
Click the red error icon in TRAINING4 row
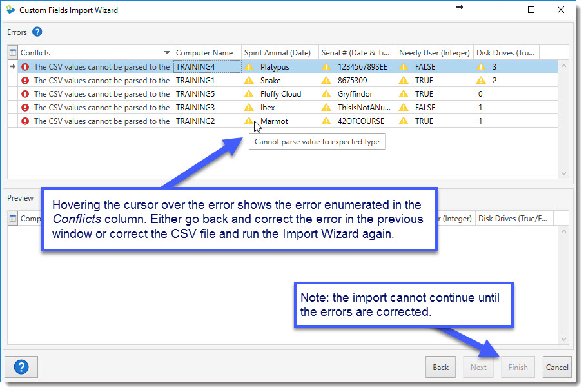(x=25, y=67)
